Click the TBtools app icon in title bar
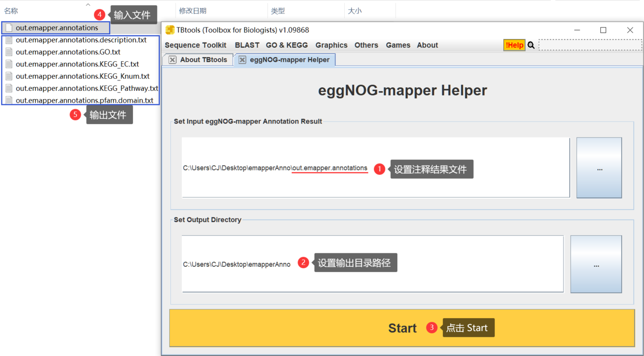Viewport: 644px width, 356px height. pyautogui.click(x=170, y=30)
